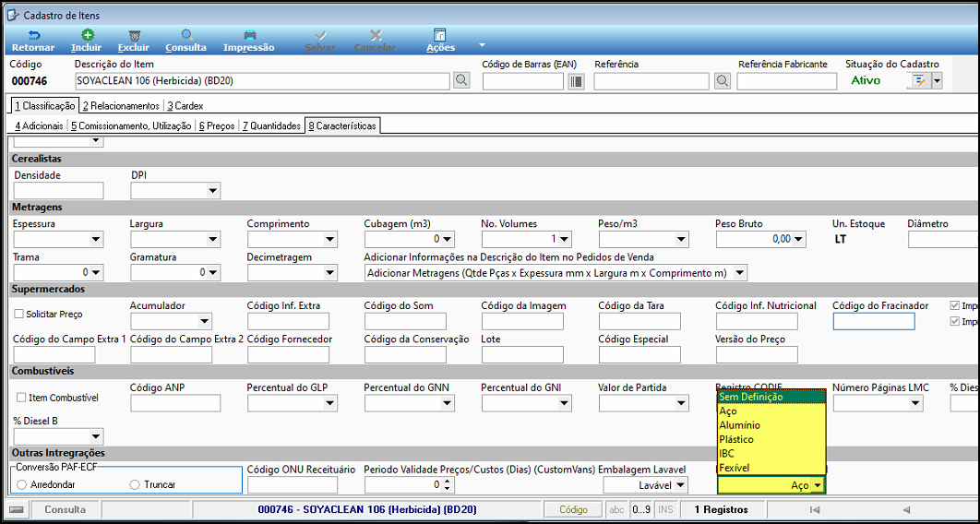The height and width of the screenshot is (524, 980).
Task: Click search icon beside Descrição do Item
Action: (x=461, y=80)
